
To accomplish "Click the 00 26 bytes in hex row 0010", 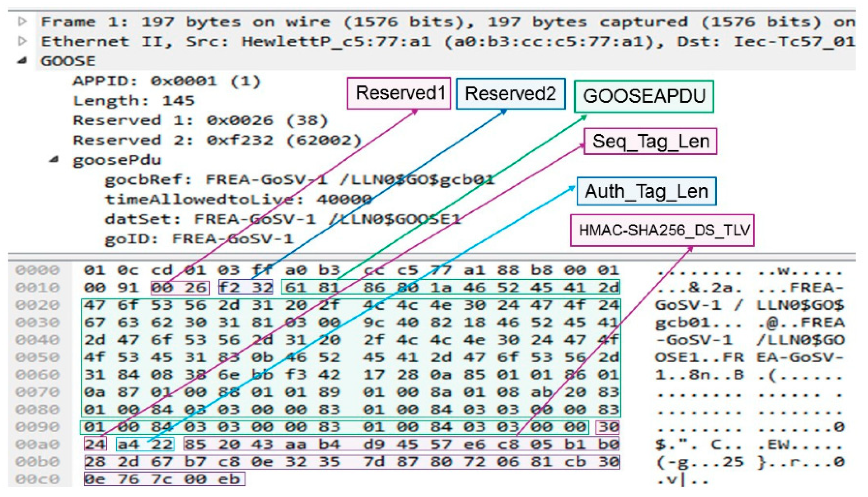I will click(180, 287).
